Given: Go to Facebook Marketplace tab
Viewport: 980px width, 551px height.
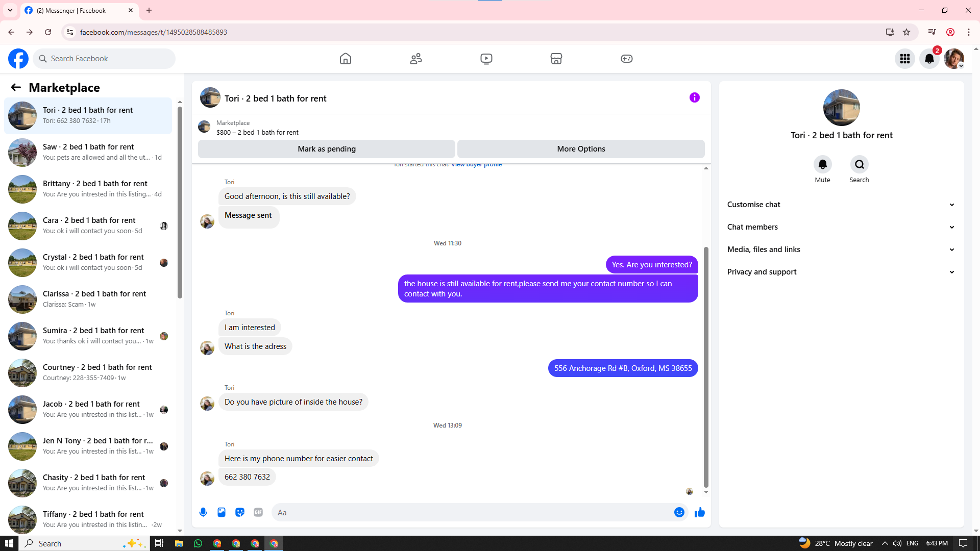Looking at the screenshot, I should pyautogui.click(x=556, y=59).
